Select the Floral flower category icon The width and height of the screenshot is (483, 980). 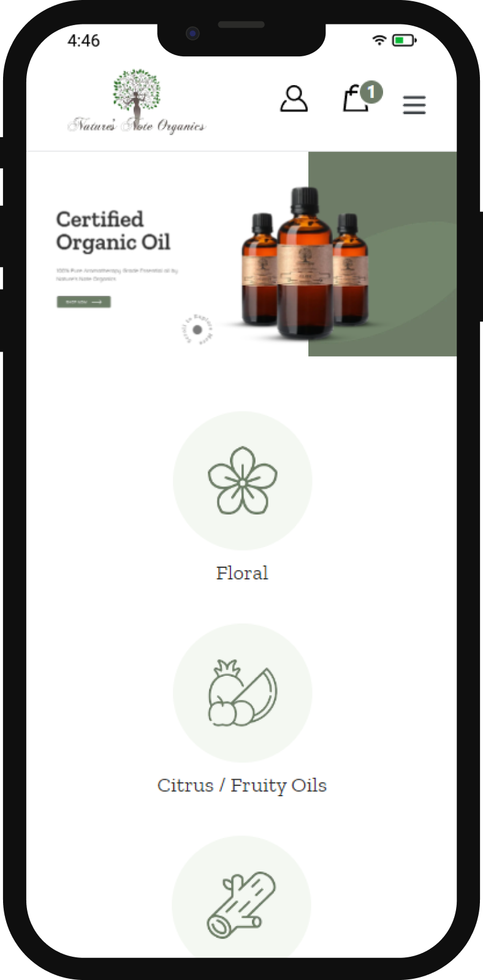(242, 481)
